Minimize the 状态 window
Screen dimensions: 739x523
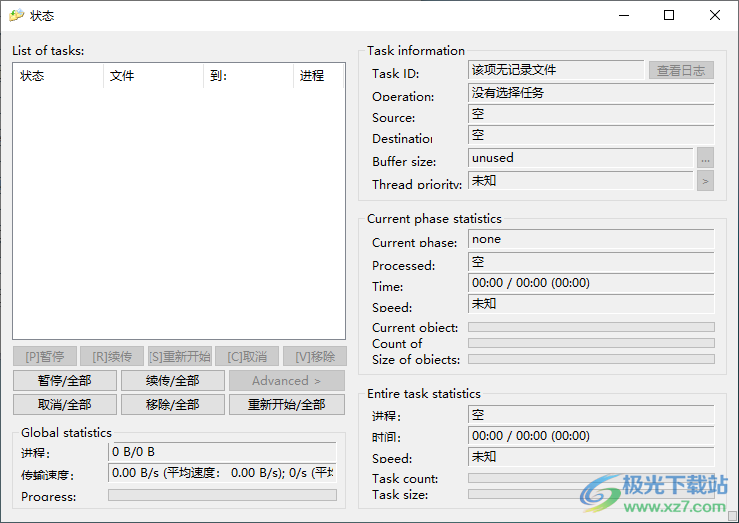[x=624, y=15]
